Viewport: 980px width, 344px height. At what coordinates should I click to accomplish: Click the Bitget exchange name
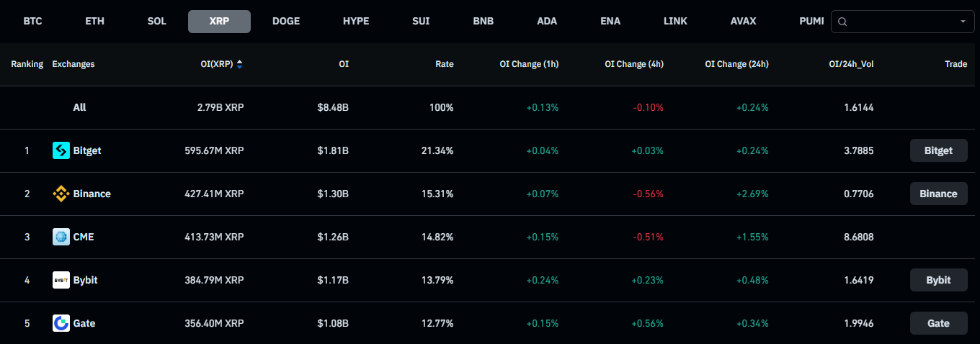pyautogui.click(x=87, y=150)
